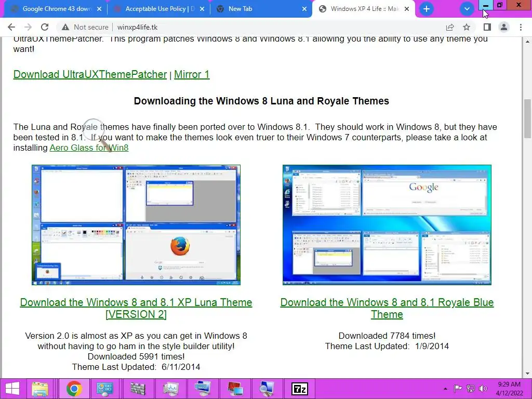
Task: Close the Google Chrome 43 download tab
Action: (x=99, y=9)
